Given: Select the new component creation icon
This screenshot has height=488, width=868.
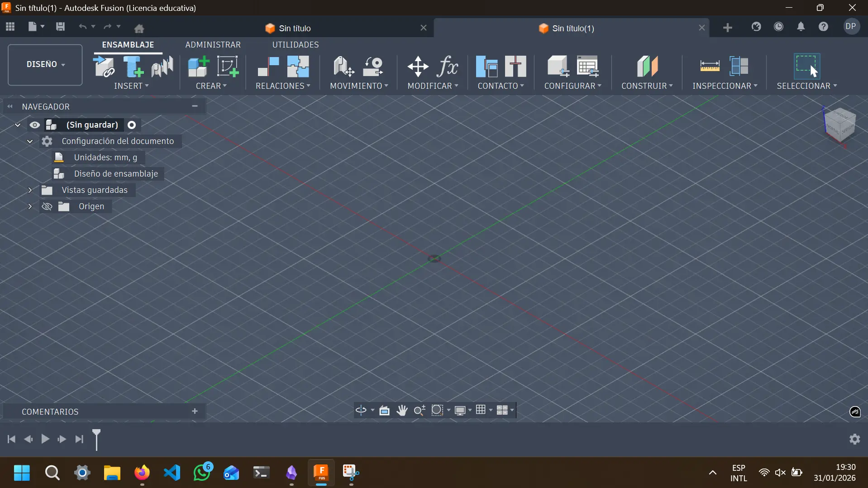Looking at the screenshot, I should [x=198, y=67].
